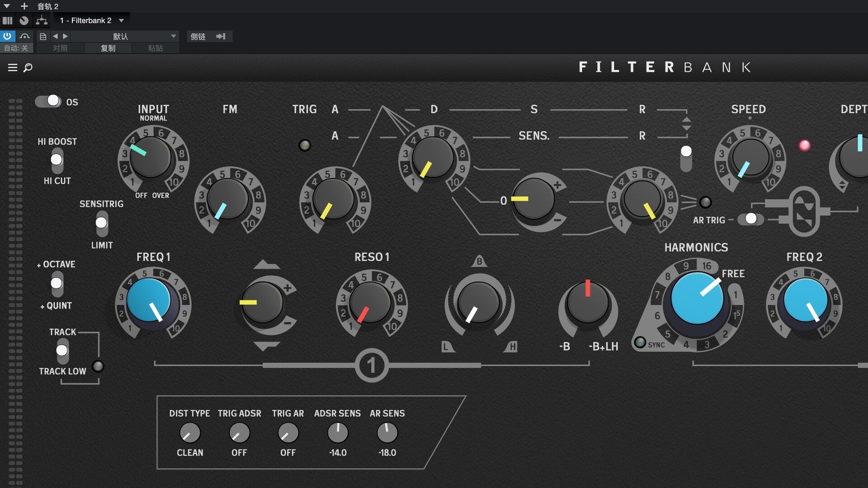Screen dimensions: 868x488
Task: Click the TRIG LED indicator
Action: [305, 145]
